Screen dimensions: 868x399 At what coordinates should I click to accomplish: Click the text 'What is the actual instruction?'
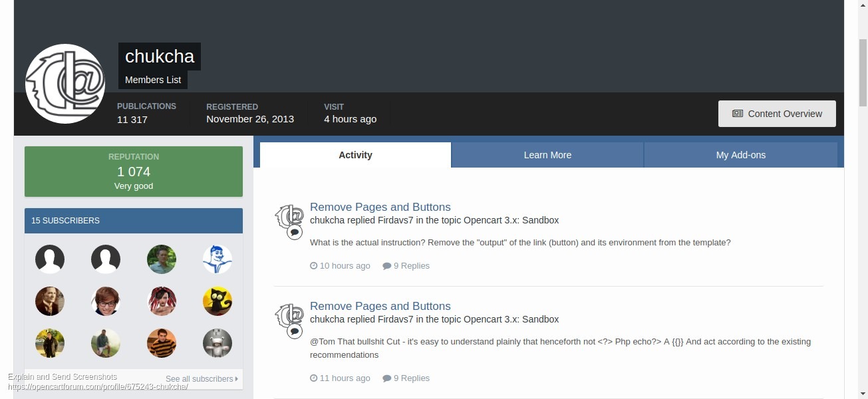point(368,243)
